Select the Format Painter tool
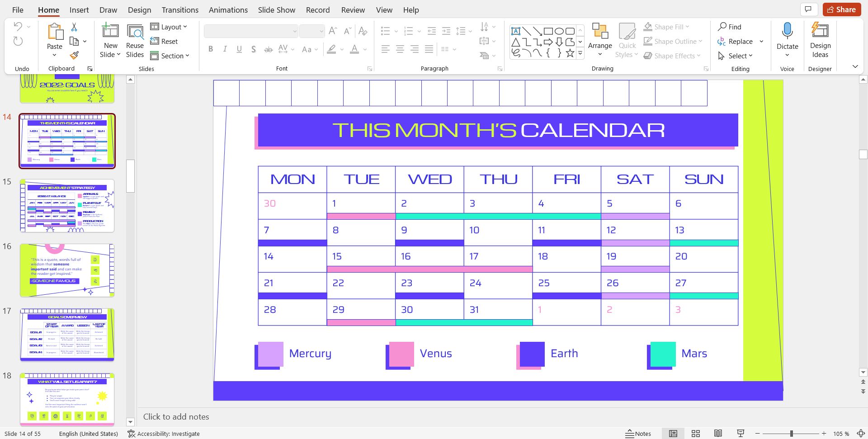The image size is (868, 439). tap(74, 55)
